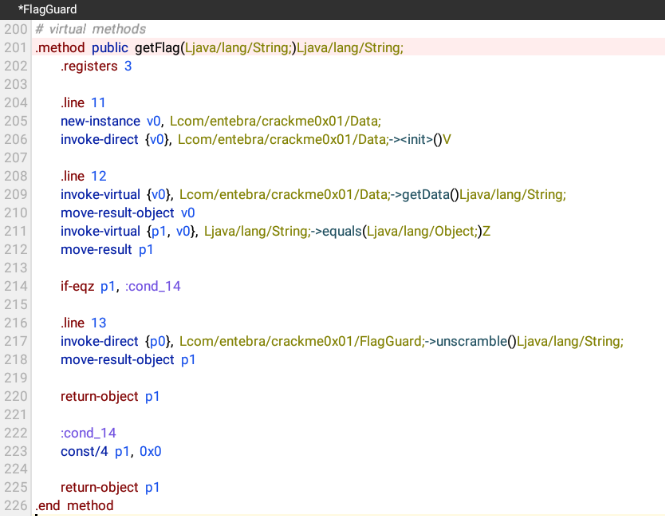
Task: Click the :cond_14 label definition on line 222
Action: [88, 432]
